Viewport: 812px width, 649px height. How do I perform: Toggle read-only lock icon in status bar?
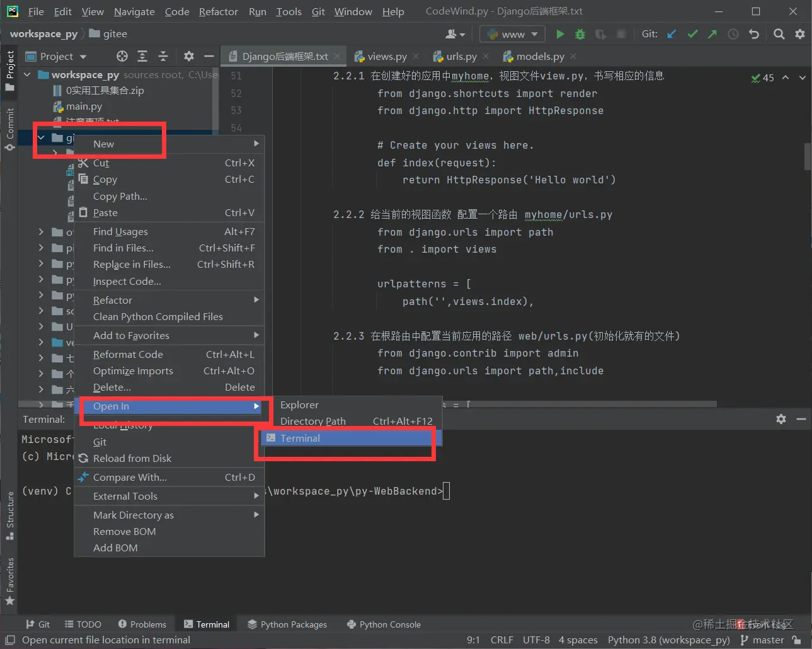coord(797,640)
